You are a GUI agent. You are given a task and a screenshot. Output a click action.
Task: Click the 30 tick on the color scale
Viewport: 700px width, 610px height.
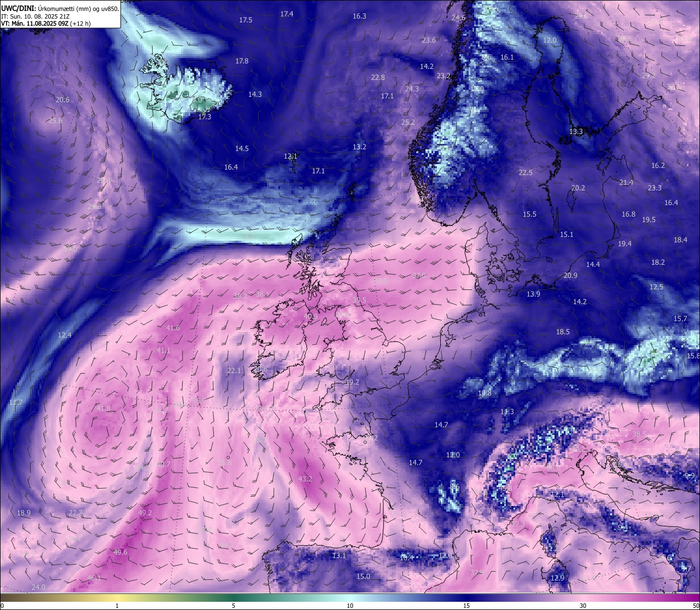pos(583,606)
